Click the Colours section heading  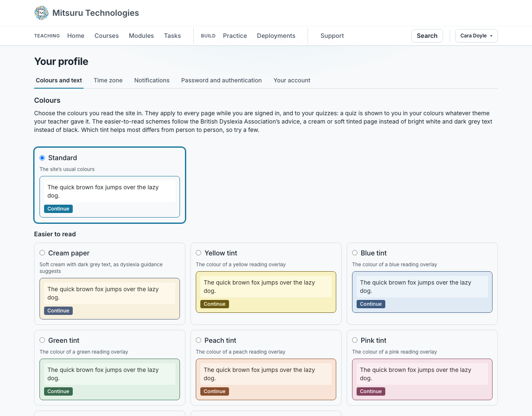(47, 100)
